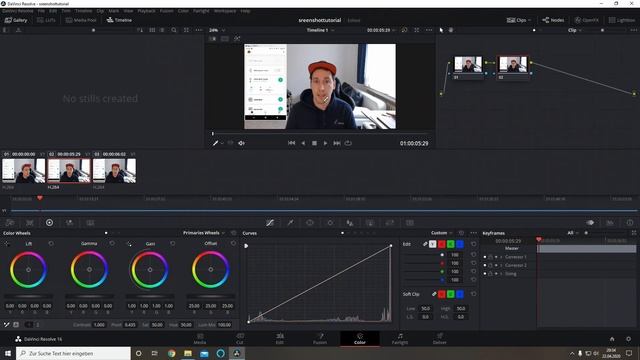Open the Playback menu
Viewport: 640px width, 360px height.
click(146, 11)
